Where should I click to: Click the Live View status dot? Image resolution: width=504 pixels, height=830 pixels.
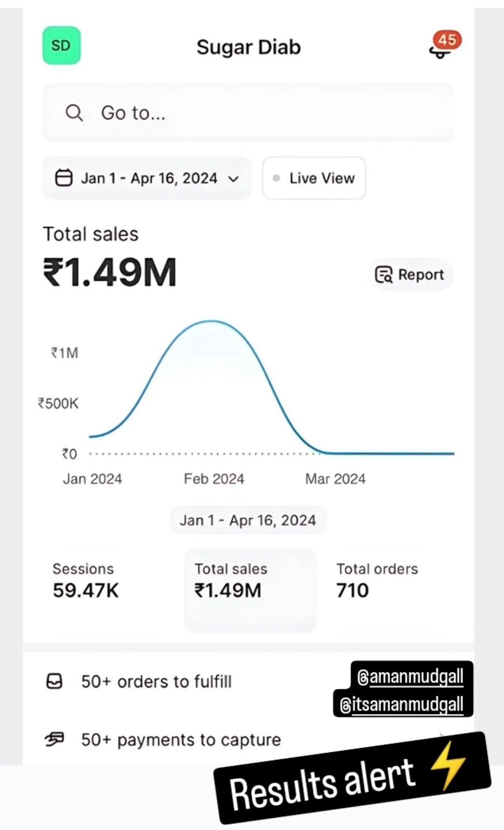[276, 178]
